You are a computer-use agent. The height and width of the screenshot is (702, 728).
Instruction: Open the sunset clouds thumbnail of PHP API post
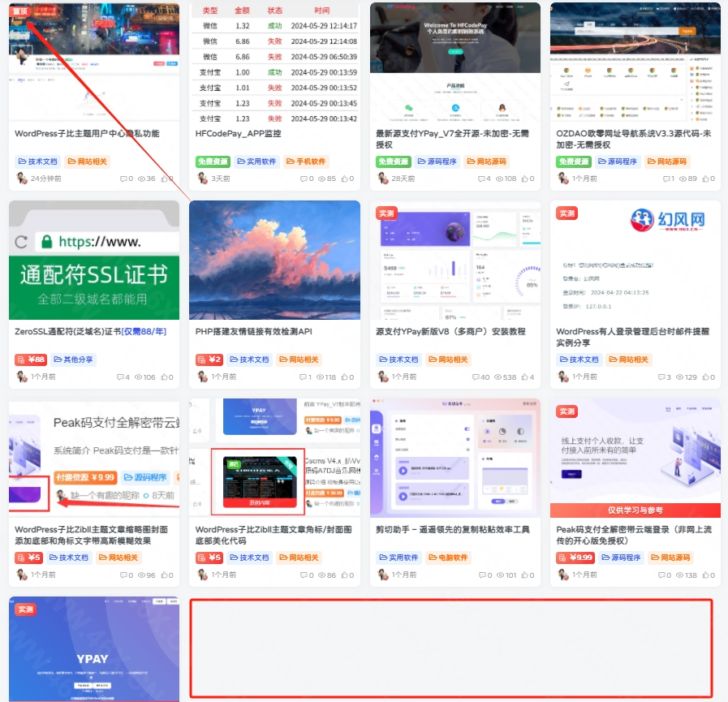pyautogui.click(x=274, y=260)
